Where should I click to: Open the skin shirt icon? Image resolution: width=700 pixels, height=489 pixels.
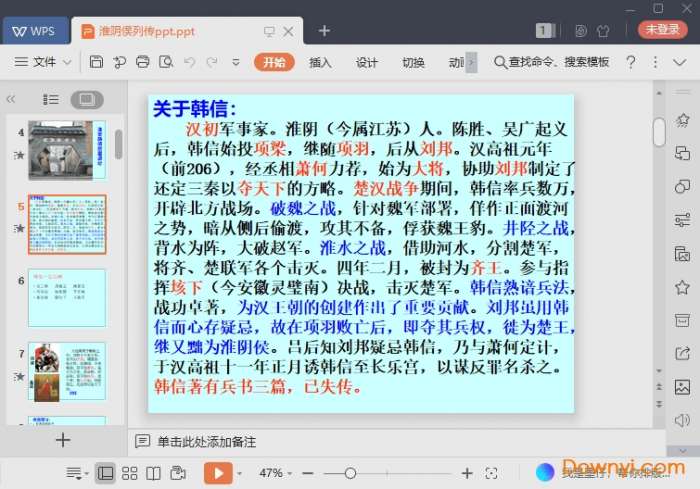tap(603, 30)
